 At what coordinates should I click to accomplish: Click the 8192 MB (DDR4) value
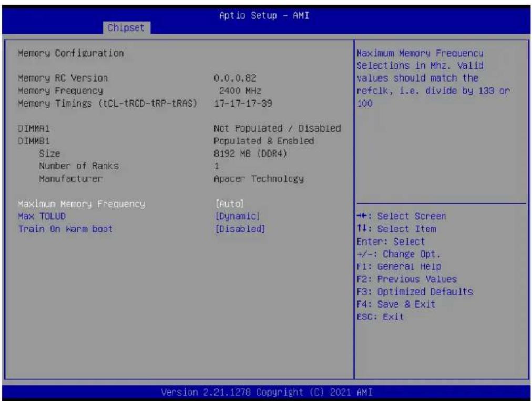(x=250, y=154)
